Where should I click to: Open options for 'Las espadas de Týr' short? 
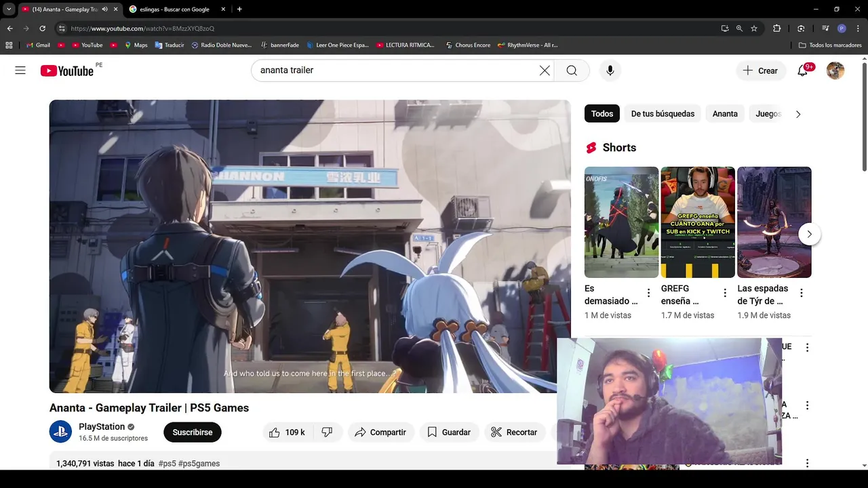802,293
